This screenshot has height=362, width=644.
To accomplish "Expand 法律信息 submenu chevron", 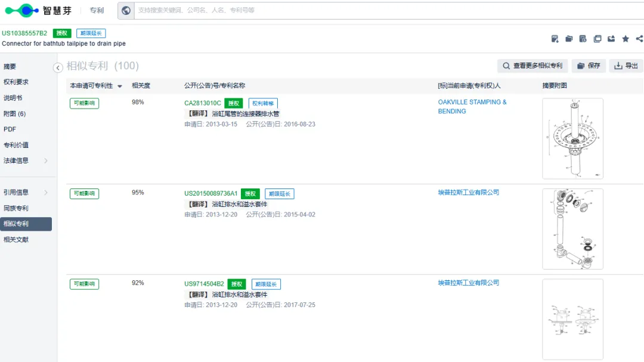I will pyautogui.click(x=45, y=160).
